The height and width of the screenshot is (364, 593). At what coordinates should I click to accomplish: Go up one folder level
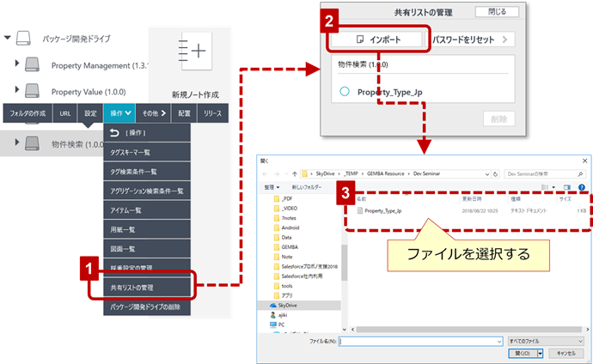[x=295, y=173]
